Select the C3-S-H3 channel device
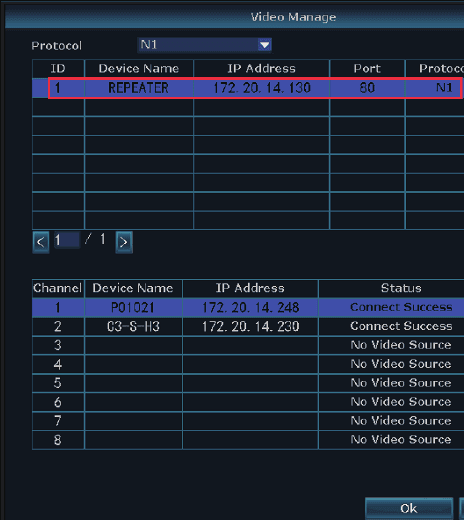Screen dimensions: 464x520 click(x=133, y=326)
